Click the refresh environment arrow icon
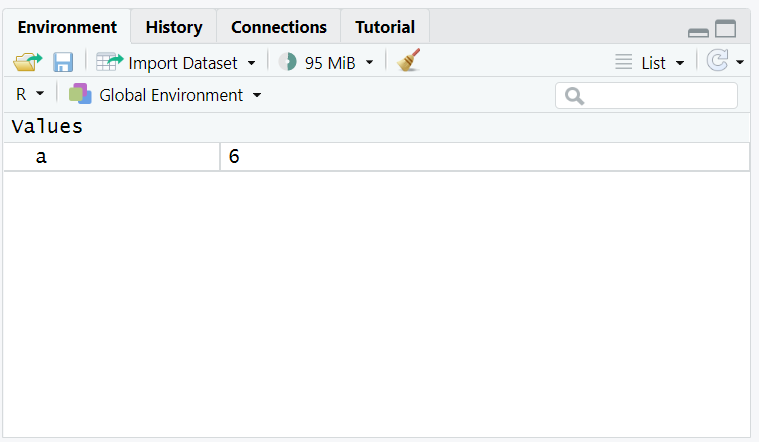 717,61
